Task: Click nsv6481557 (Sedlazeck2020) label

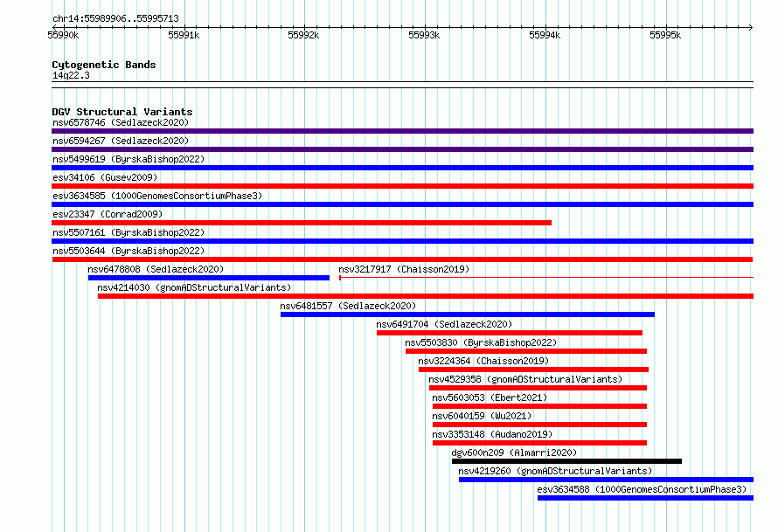Action: pos(348,306)
